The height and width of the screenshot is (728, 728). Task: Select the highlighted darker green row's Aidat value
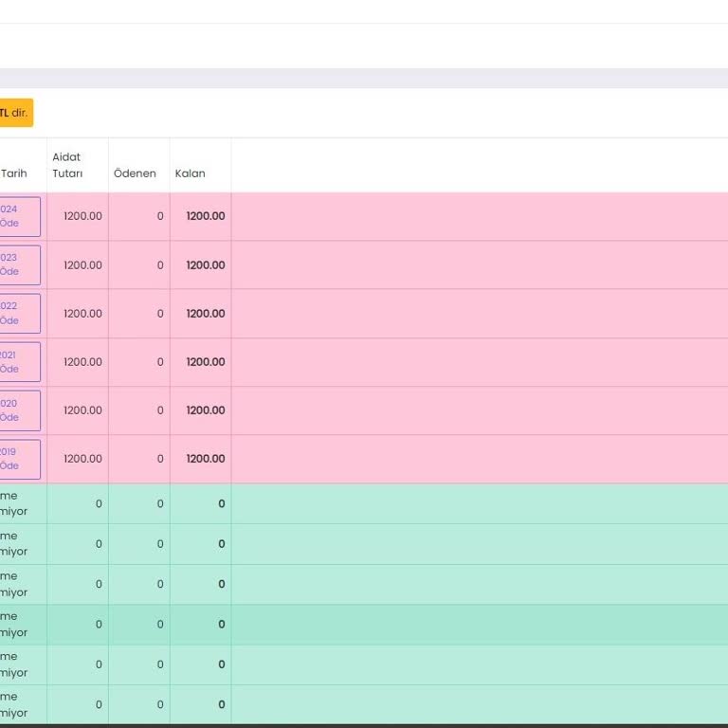[x=99, y=625]
